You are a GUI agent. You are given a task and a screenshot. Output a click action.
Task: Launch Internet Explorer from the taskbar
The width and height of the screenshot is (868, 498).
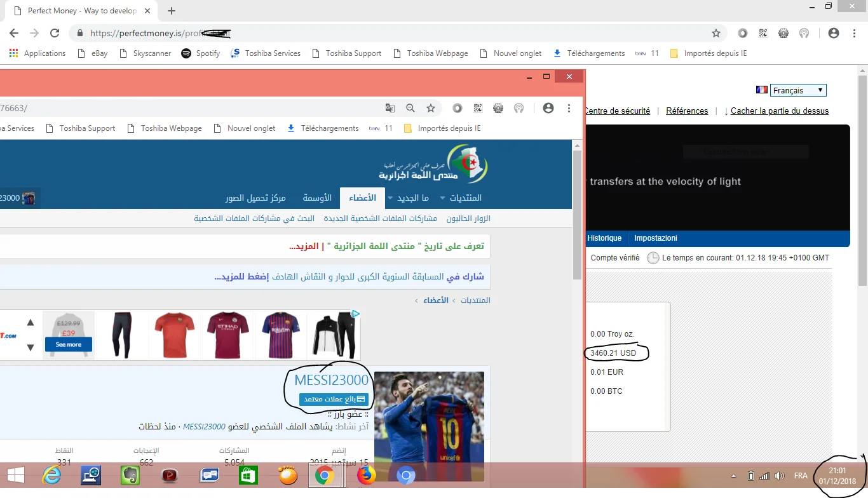coord(51,475)
